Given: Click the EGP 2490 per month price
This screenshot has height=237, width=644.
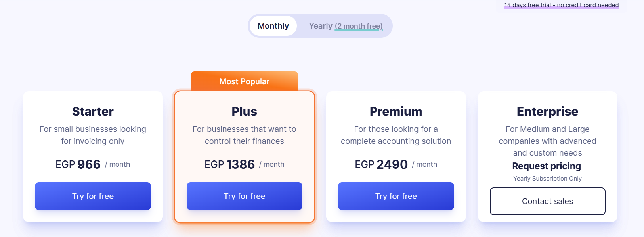Looking at the screenshot, I should click(396, 164).
